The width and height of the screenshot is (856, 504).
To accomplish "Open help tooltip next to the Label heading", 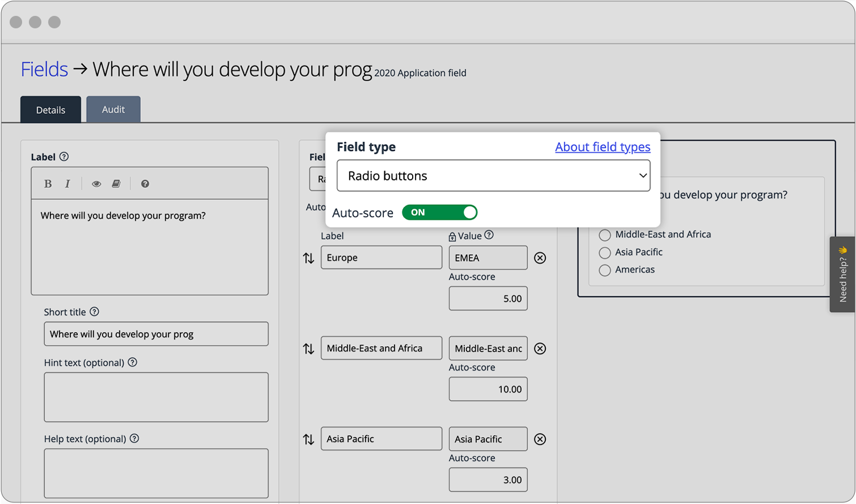I will [64, 157].
